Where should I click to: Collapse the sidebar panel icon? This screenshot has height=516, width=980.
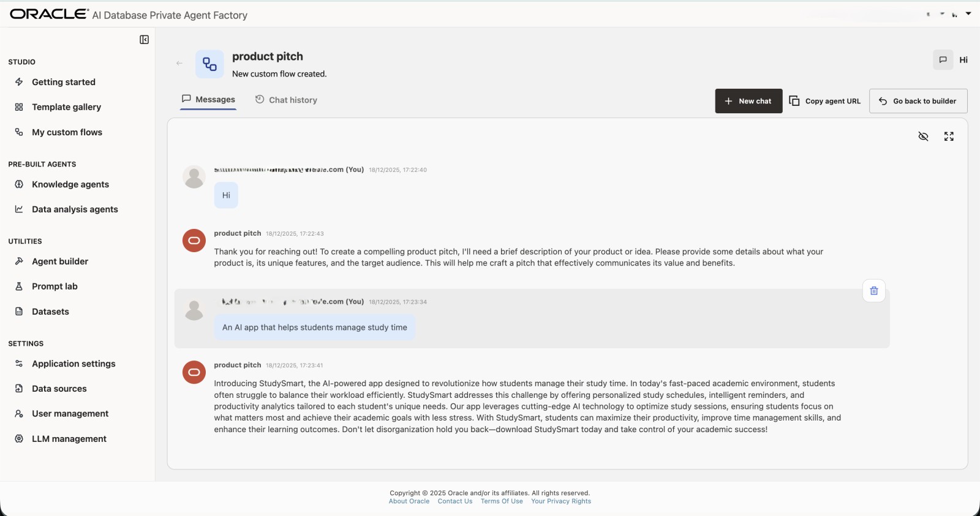coord(144,40)
